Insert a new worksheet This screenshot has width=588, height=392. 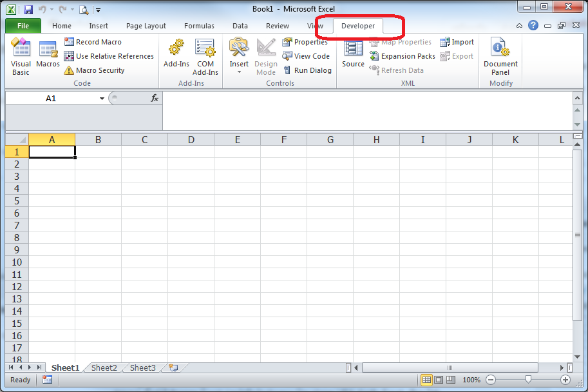pos(173,367)
